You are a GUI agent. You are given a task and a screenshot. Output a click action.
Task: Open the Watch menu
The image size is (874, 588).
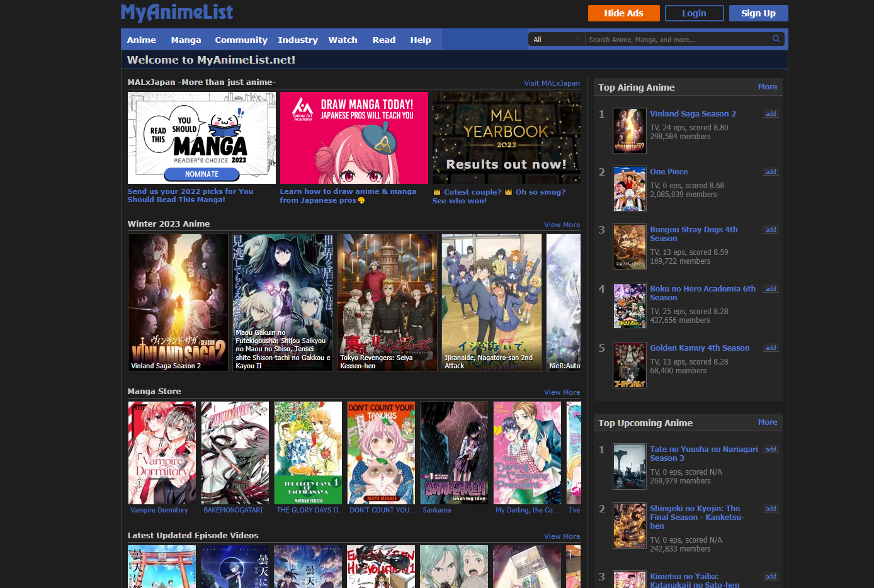343,40
